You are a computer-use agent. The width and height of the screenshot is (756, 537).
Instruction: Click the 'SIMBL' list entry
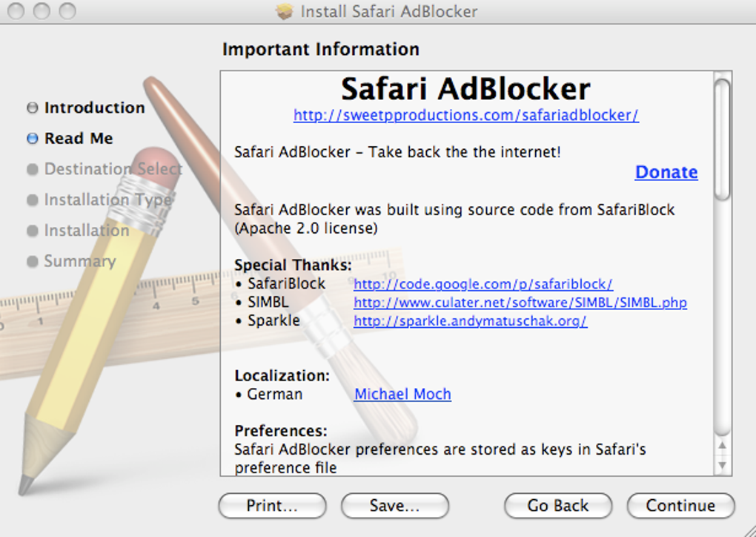tap(268, 303)
